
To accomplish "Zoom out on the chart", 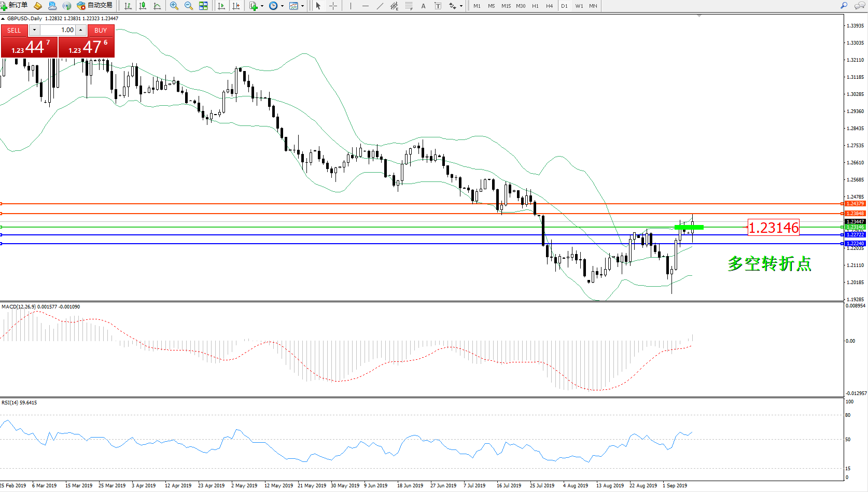I will coord(189,6).
